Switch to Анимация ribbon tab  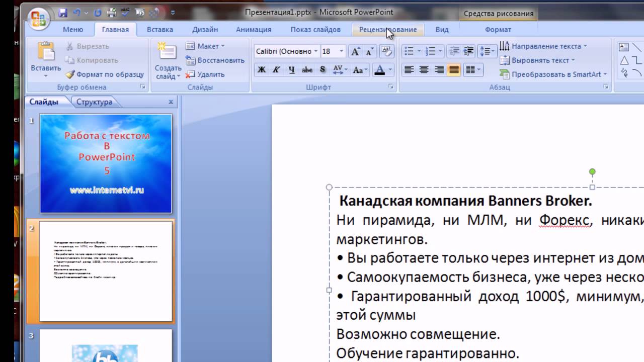coord(254,30)
